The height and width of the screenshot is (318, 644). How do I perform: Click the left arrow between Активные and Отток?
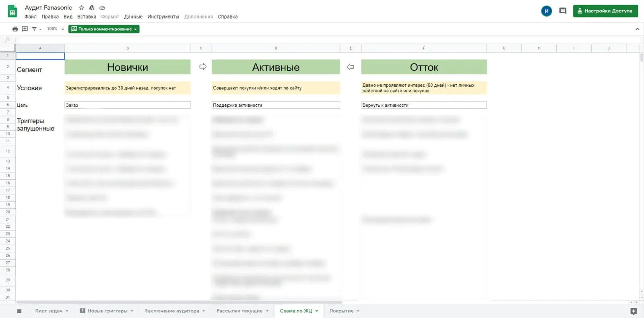(x=351, y=67)
